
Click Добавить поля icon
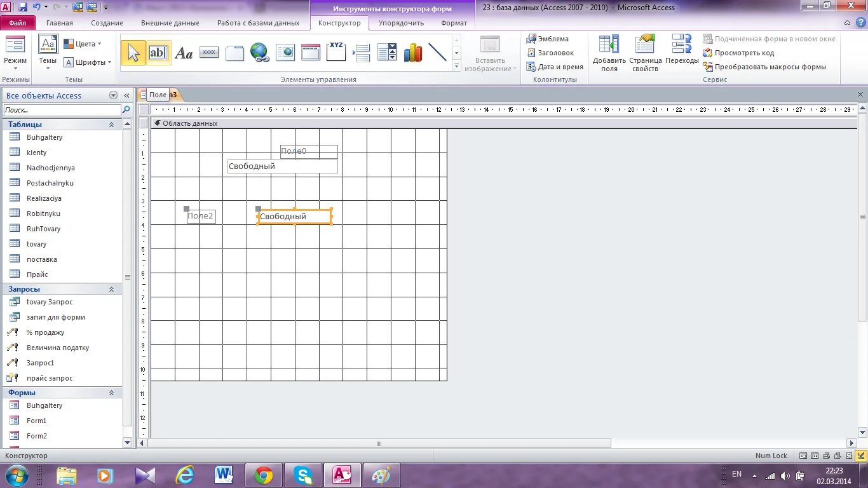[609, 53]
